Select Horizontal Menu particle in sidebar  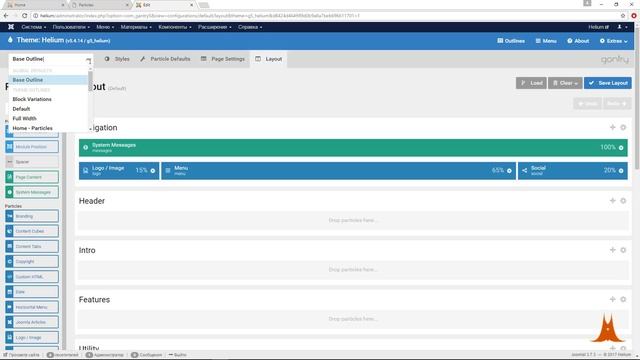pos(32,307)
